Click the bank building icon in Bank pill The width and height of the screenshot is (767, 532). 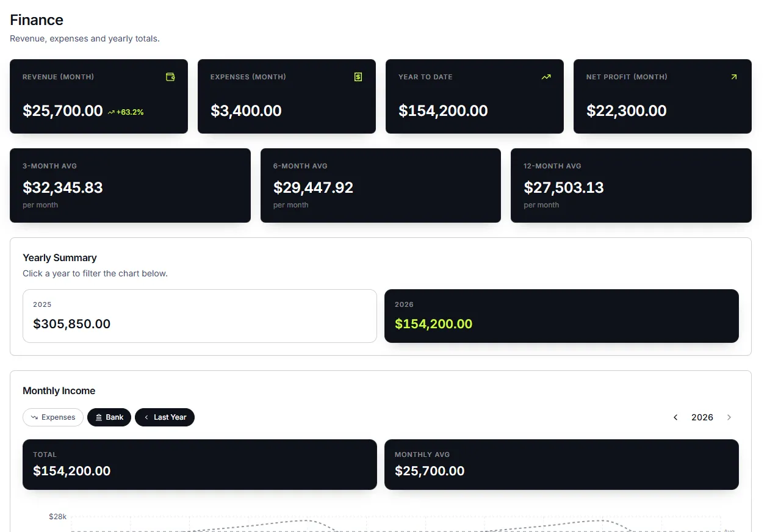[x=99, y=417]
